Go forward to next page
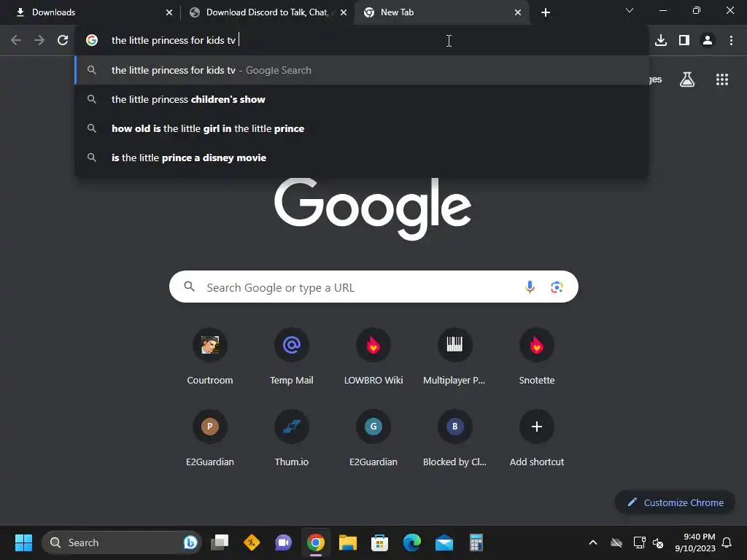This screenshot has width=747, height=560. 39,41
